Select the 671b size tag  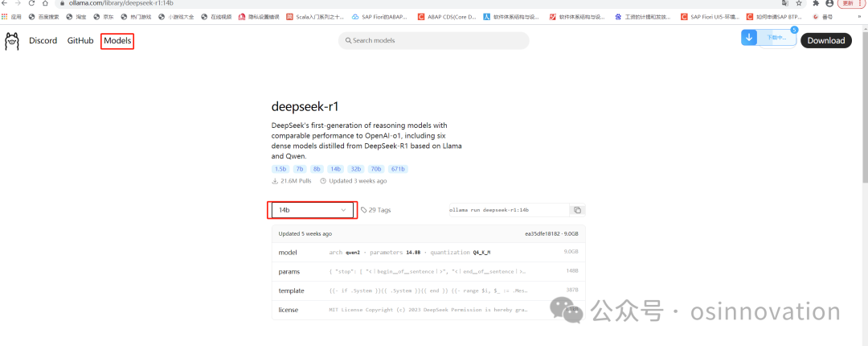pyautogui.click(x=398, y=169)
